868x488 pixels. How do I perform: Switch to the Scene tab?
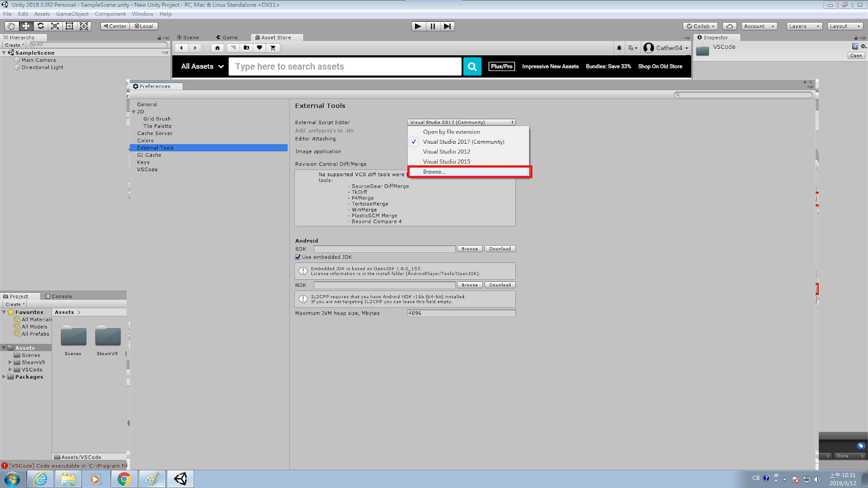(x=188, y=37)
